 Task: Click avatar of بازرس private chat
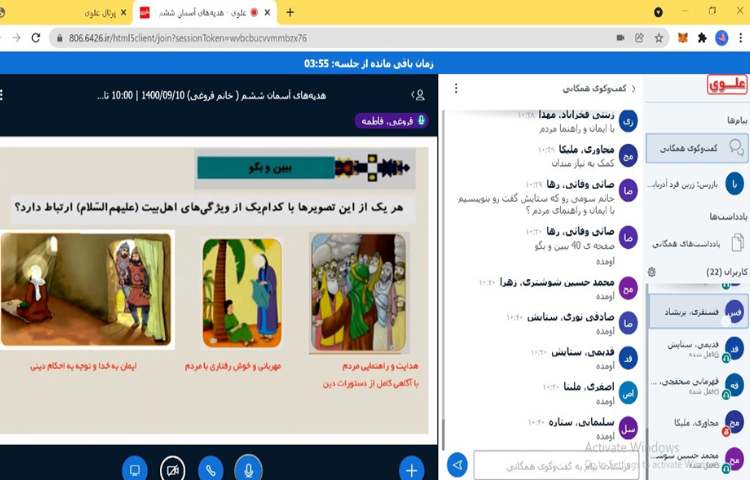click(x=735, y=184)
